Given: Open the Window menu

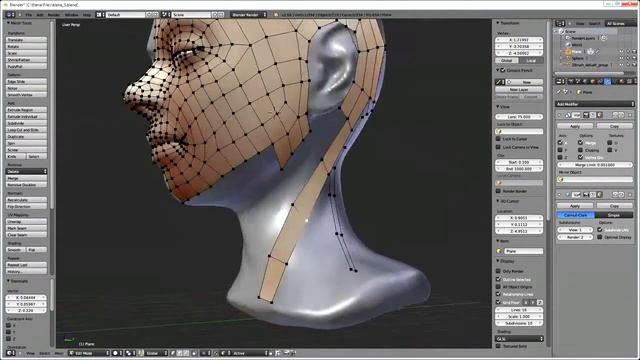Looking at the screenshot, I should click(x=71, y=15).
